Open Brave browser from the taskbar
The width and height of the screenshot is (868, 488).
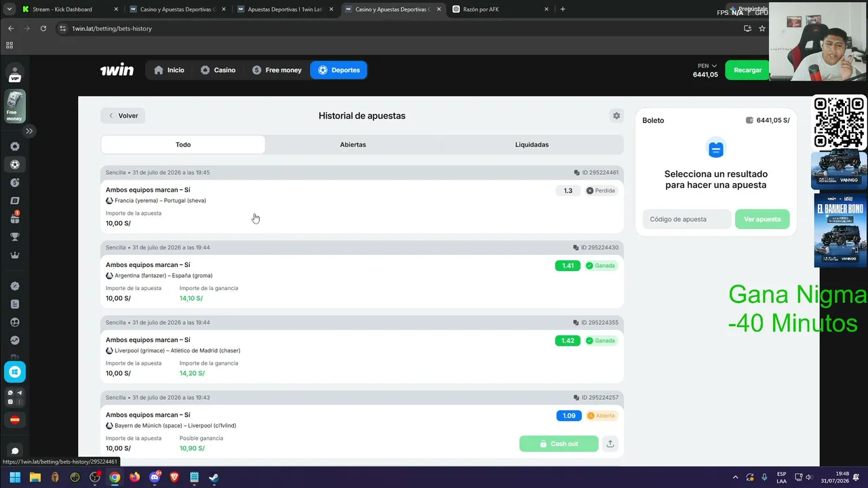(x=174, y=477)
